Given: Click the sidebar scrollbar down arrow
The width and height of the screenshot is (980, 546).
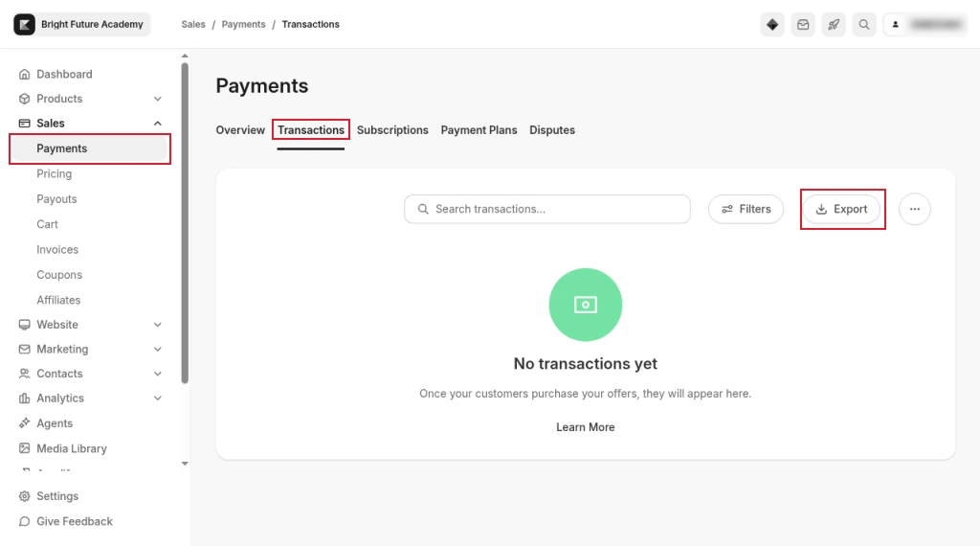Looking at the screenshot, I should [x=185, y=464].
